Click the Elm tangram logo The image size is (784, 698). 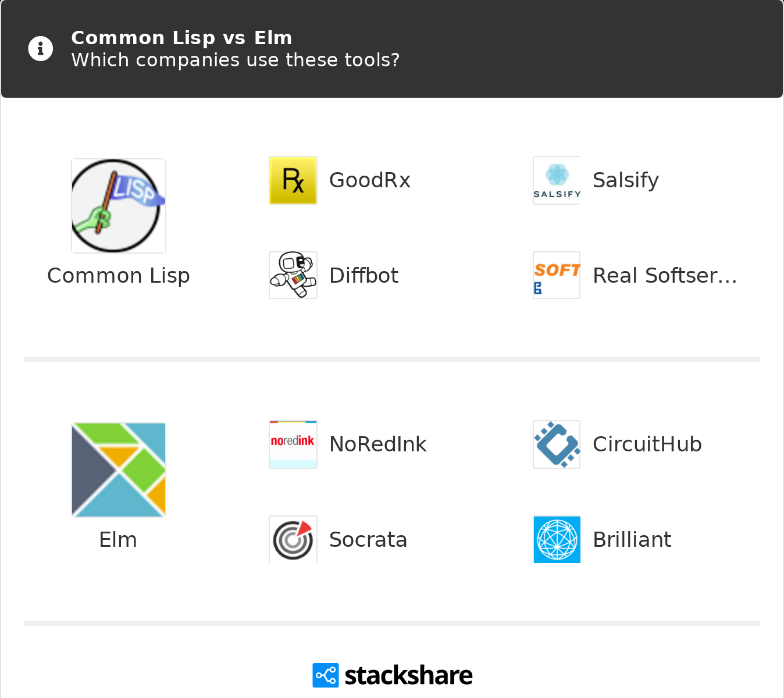coord(119,470)
